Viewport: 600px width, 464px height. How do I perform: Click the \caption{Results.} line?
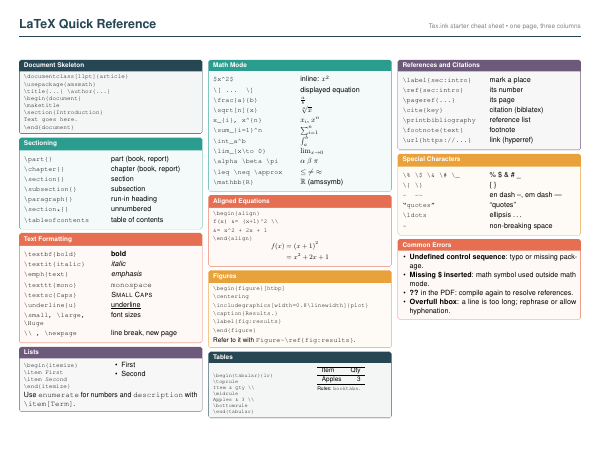[x=245, y=313]
